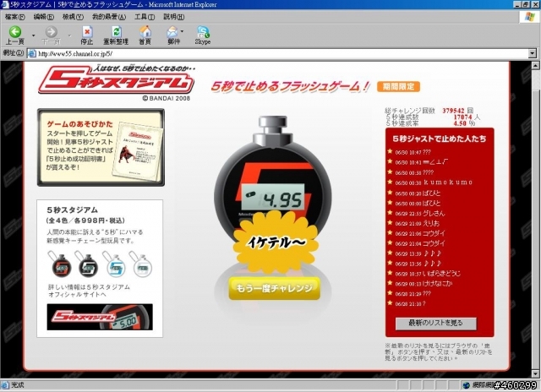Click the 完成 status bar text
Screen dimensions: 541x392
point(17,384)
